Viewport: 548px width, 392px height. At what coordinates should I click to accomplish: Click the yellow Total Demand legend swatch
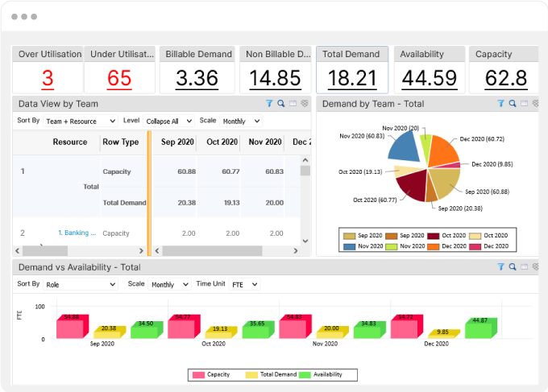pos(251,375)
